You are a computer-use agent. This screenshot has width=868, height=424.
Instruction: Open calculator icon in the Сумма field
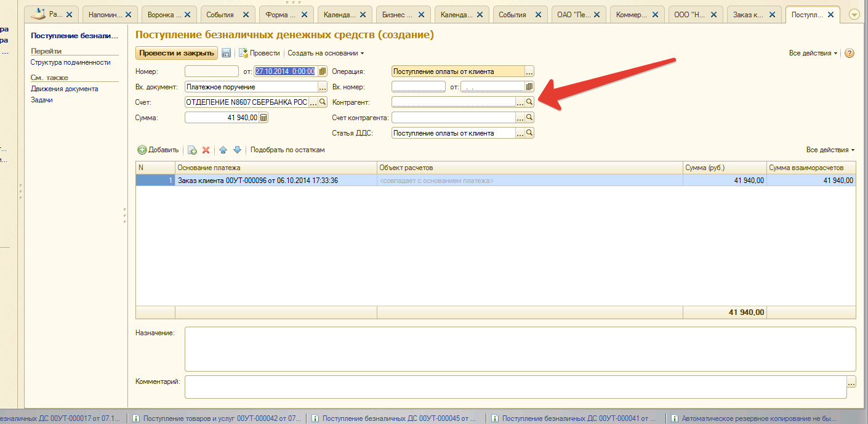(263, 118)
